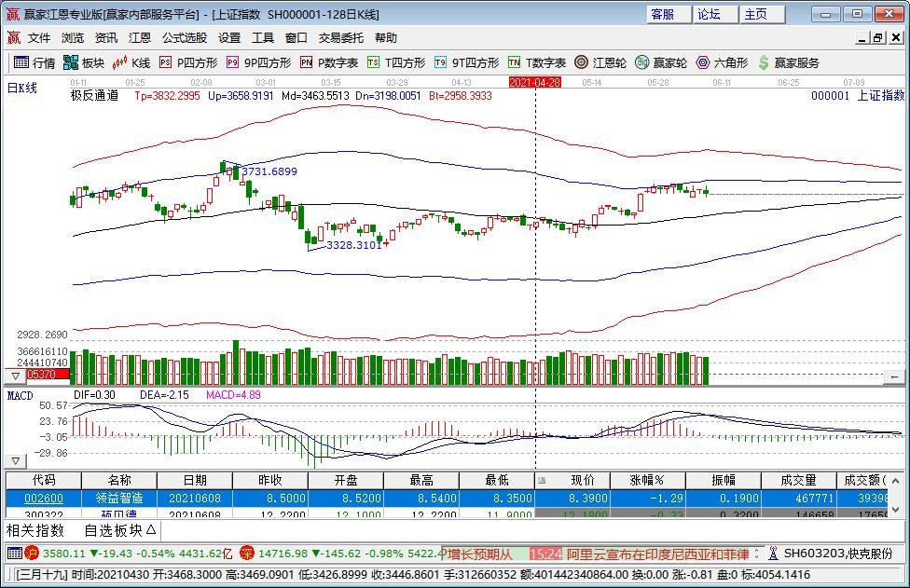Open the 江恩 menu
Image resolution: width=910 pixels, height=588 pixels.
click(140, 37)
